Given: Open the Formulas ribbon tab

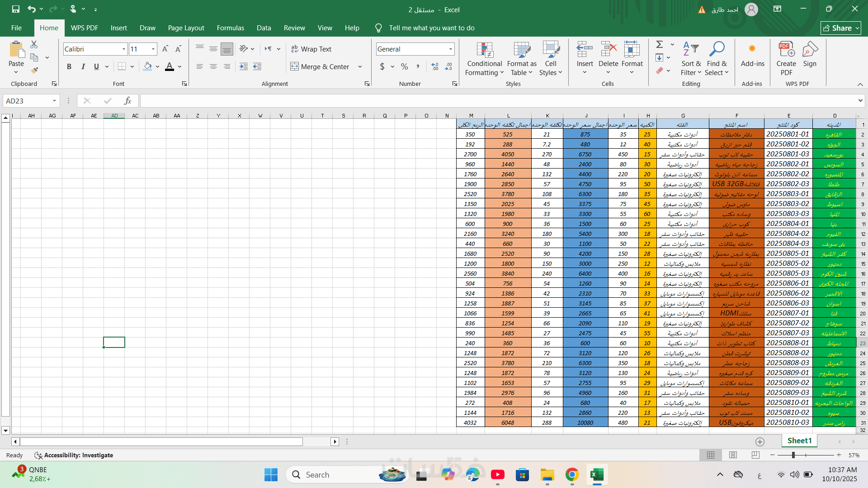Looking at the screenshot, I should coord(230,28).
